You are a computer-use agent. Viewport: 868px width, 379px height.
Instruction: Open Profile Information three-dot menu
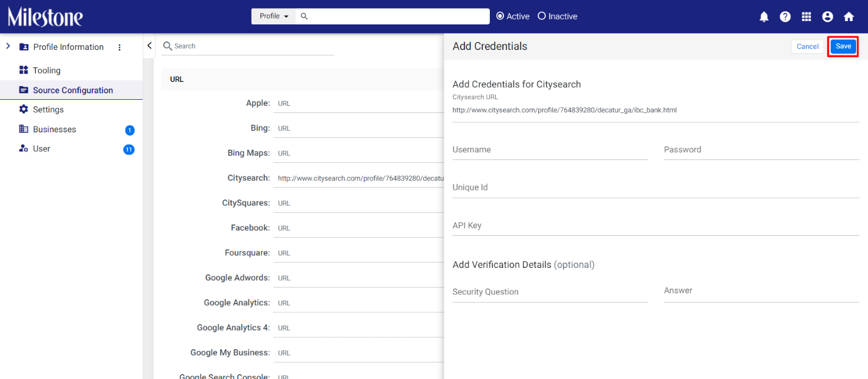119,47
